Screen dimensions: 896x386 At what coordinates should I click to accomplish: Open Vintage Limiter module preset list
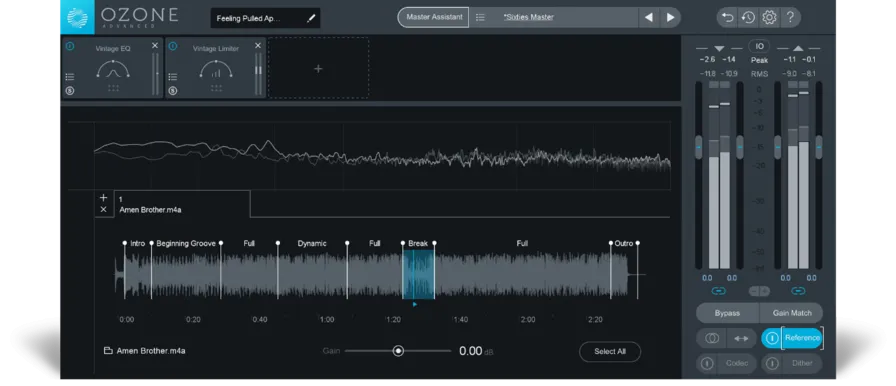(x=173, y=77)
